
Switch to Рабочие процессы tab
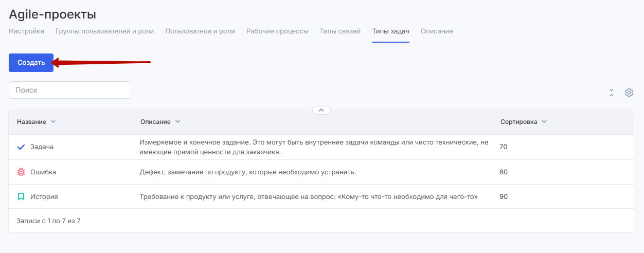277,31
